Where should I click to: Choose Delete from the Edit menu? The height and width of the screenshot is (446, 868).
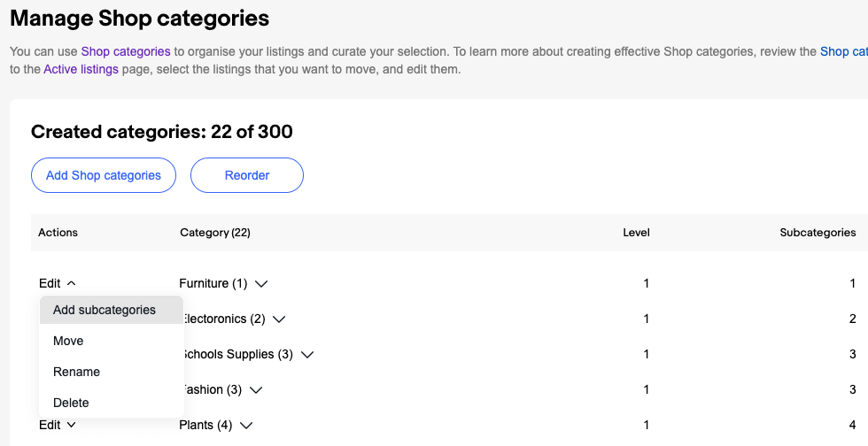[71, 403]
